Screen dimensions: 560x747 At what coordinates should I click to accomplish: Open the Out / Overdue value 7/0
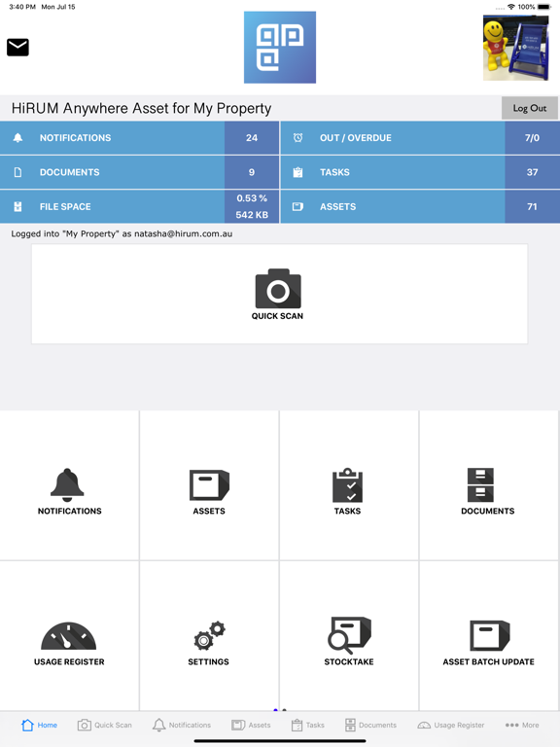(x=532, y=138)
